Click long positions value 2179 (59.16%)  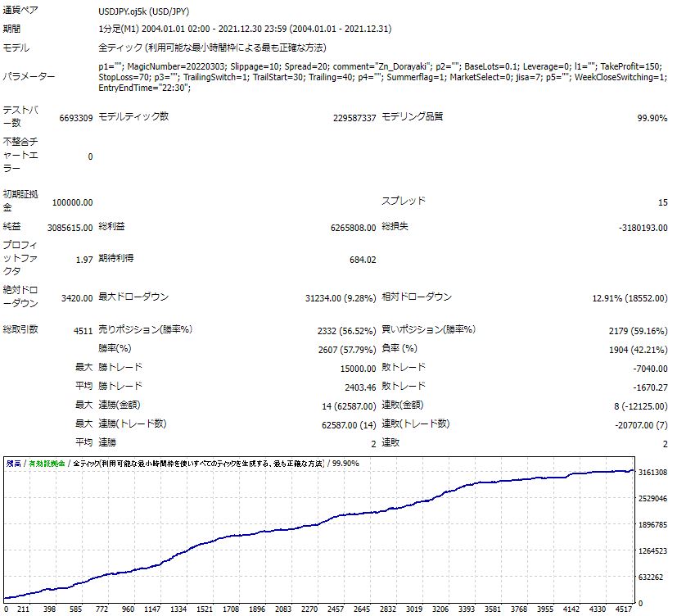point(639,331)
